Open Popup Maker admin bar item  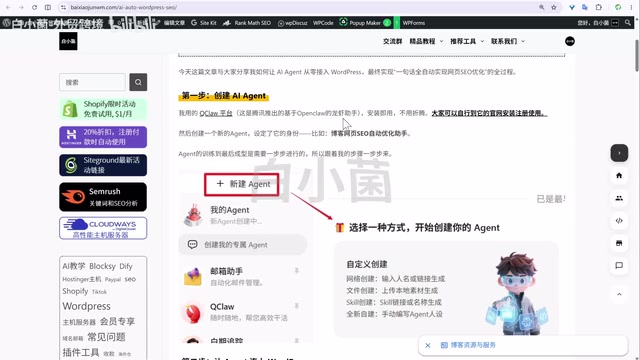click(x=364, y=23)
